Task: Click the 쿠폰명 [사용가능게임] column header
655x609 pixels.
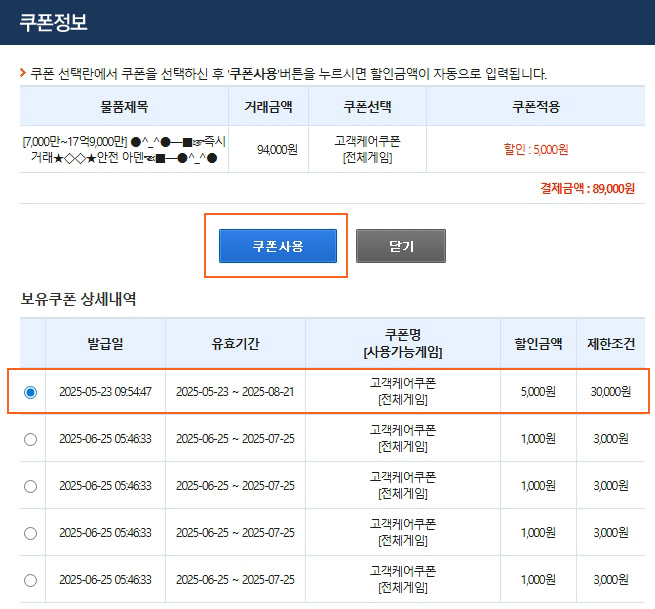Action: 403,343
